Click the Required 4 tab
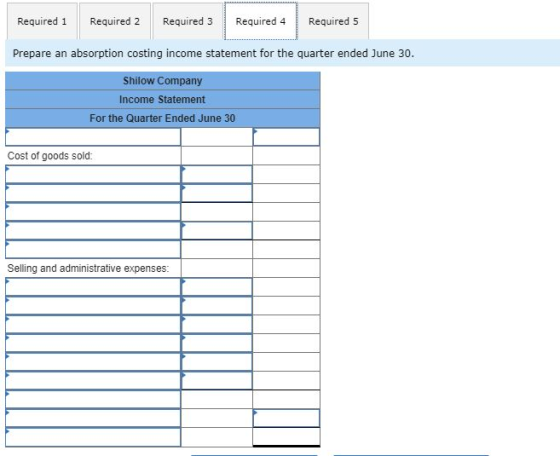The width and height of the screenshot is (560, 456). click(261, 21)
